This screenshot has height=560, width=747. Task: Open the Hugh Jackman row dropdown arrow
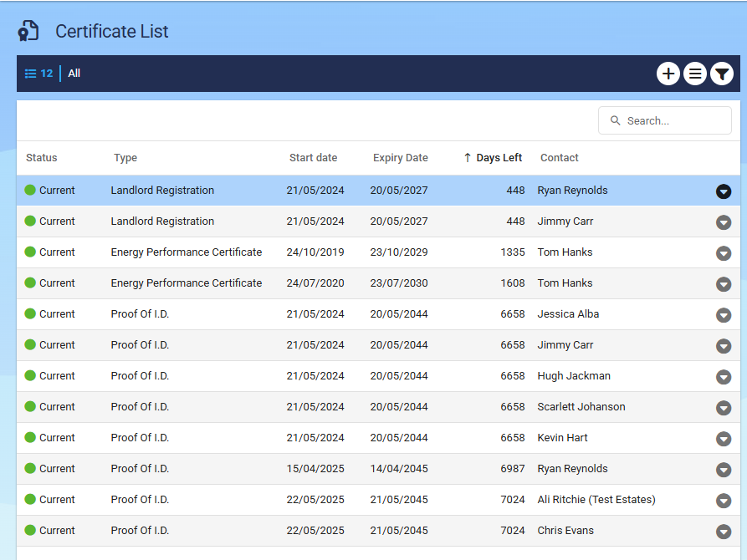[724, 377]
